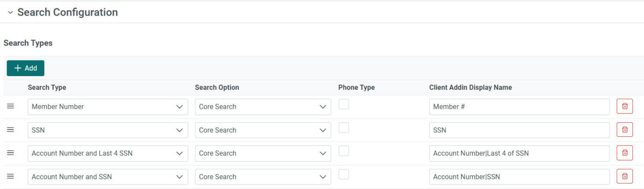Screen dimensions: 644x189
Task: Click the Account Number|Last 4 of SSN field
Action: (x=519, y=153)
